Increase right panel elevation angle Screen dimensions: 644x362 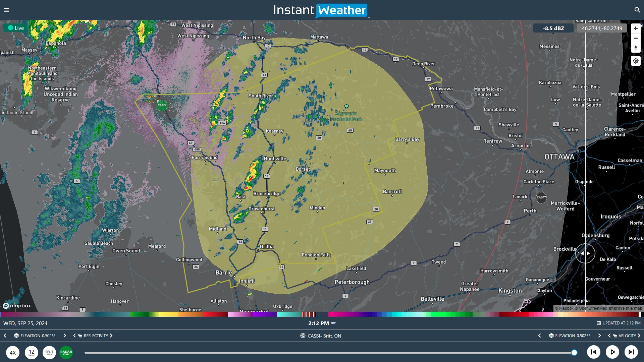tap(599, 336)
